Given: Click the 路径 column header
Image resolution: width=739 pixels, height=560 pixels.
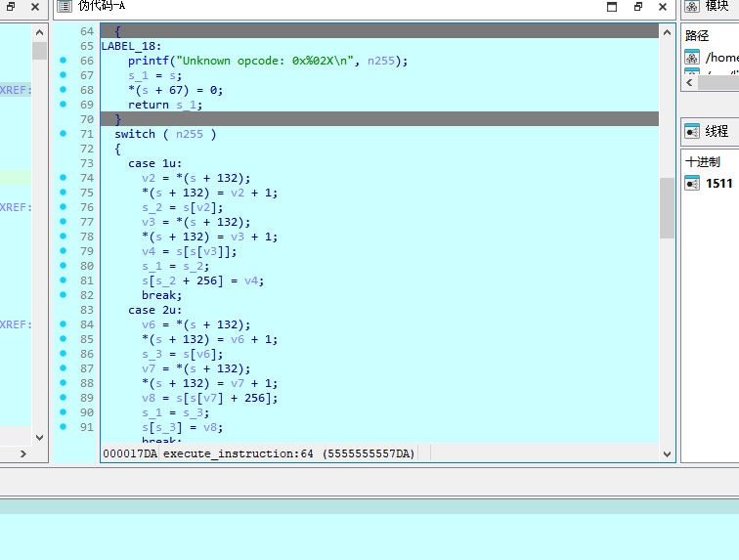Looking at the screenshot, I should click(697, 35).
